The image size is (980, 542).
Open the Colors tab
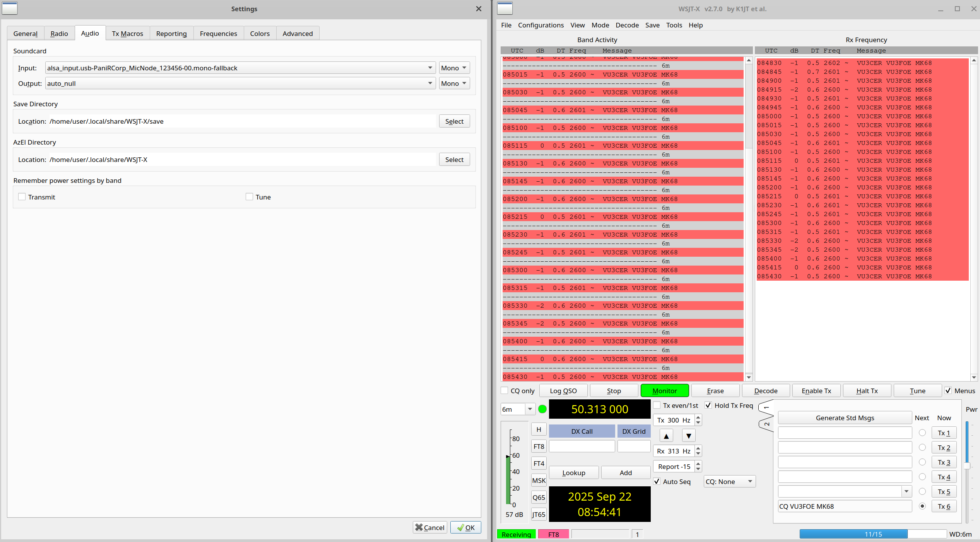(260, 34)
